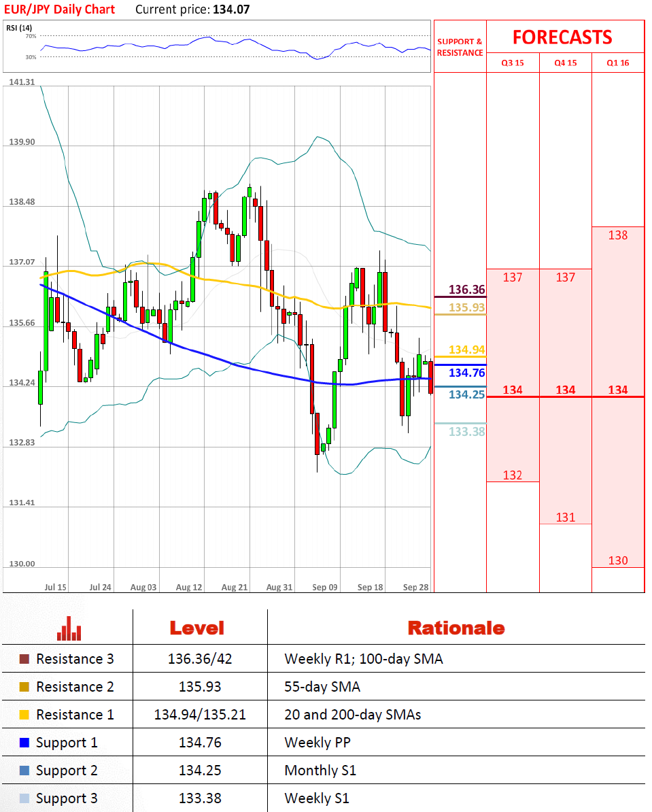Click the 134.76 blue level label

point(466,373)
